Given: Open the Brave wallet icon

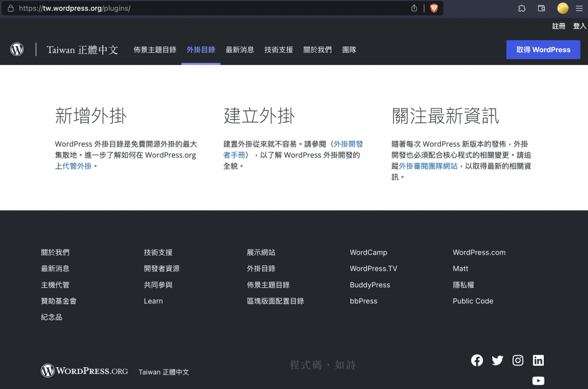Looking at the screenshot, I should tap(541, 8).
